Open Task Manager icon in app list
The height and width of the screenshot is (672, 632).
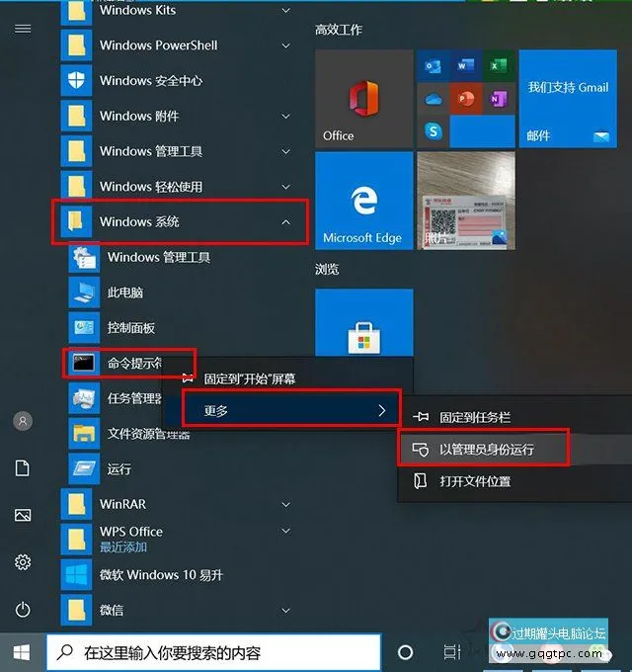(84, 398)
